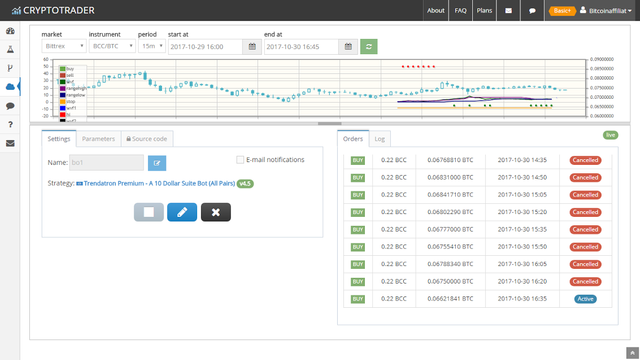640x360 pixels.
Task: Open the Trendatron Premium strategy link
Action: 159,183
